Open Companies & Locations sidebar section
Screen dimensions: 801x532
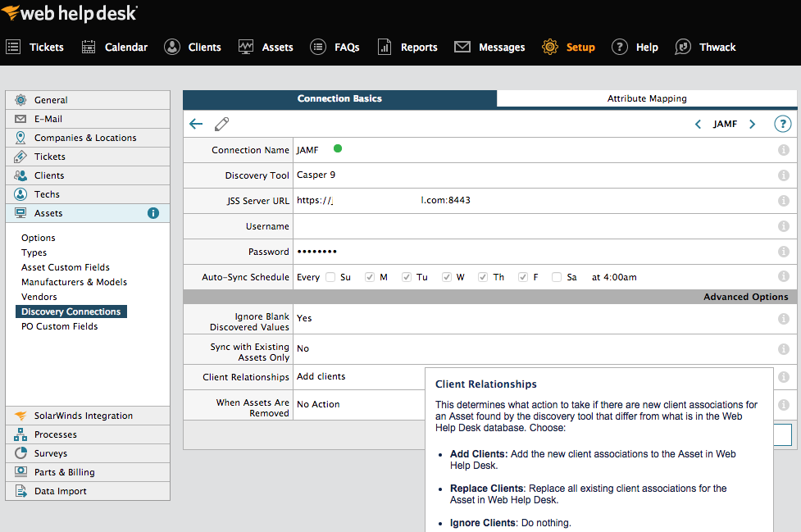88,138
